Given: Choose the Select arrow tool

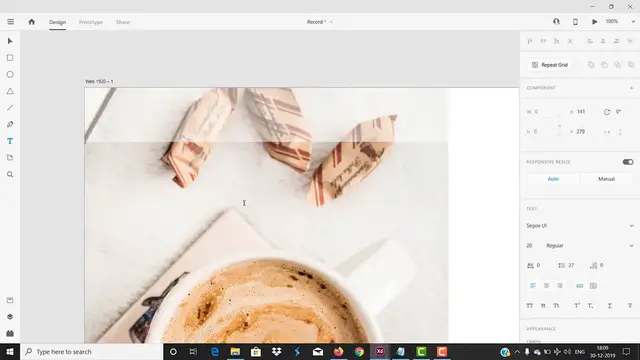Looking at the screenshot, I should click(x=10, y=41).
